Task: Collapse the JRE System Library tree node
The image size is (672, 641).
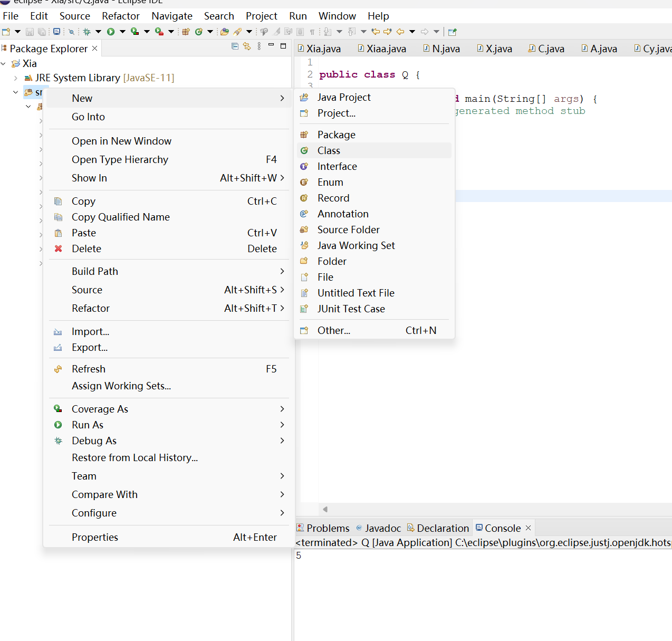Action: (x=15, y=78)
